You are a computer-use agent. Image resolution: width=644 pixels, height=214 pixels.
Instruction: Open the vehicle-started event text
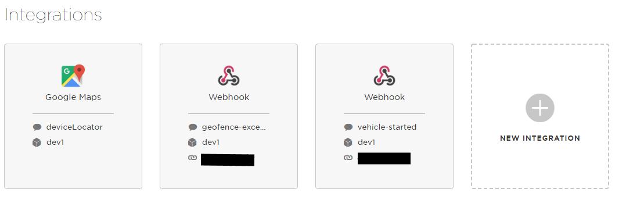coord(387,127)
